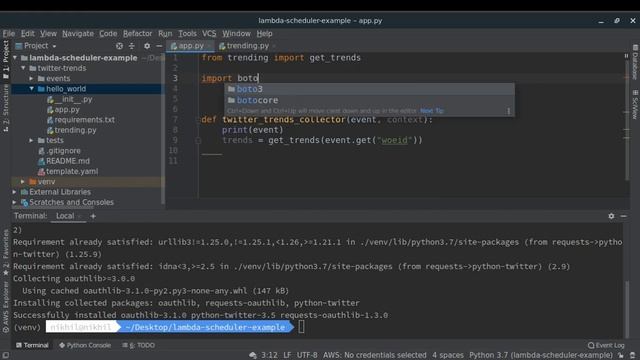Close the app.py editor tab
The height and width of the screenshot is (360, 640).
[x=209, y=46]
